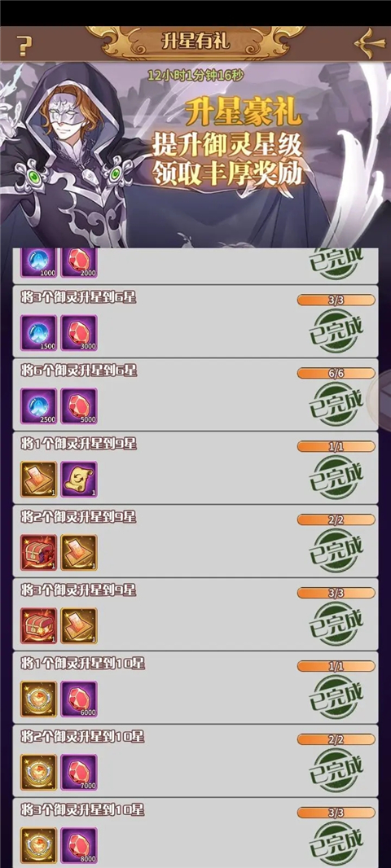
Task: Tap the question mark help icon
Action: [23, 46]
